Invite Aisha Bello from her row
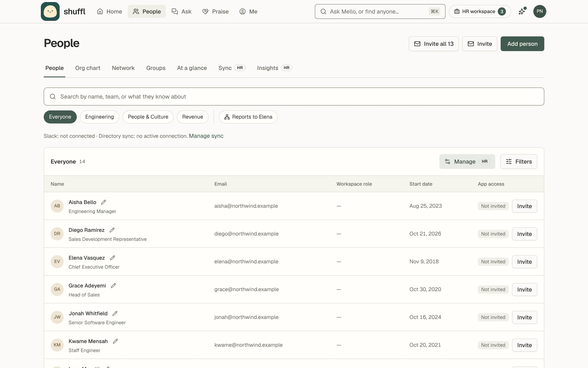 pyautogui.click(x=524, y=206)
